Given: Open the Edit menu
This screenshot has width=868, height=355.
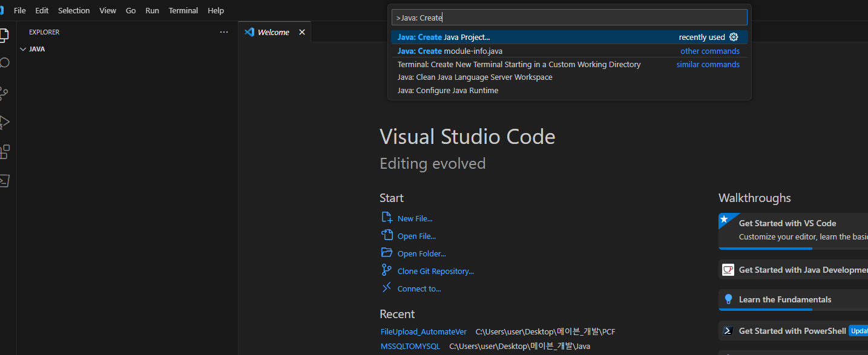Looking at the screenshot, I should point(42,10).
